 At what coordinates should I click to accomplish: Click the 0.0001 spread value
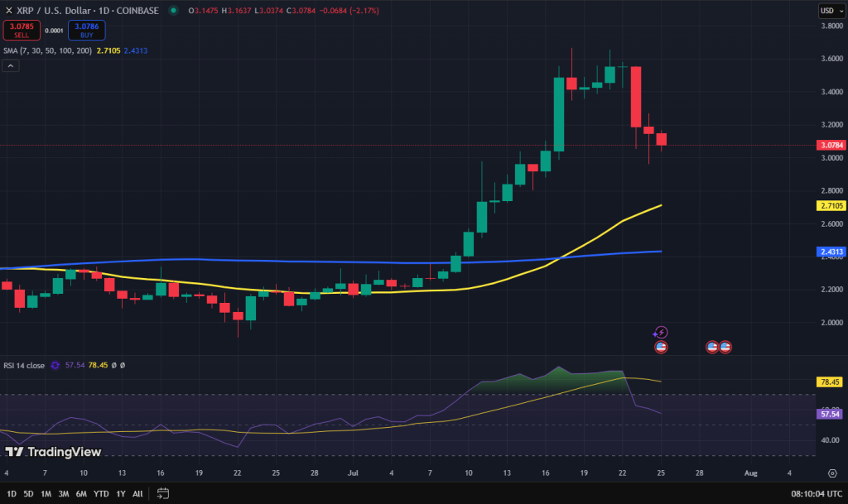coord(54,31)
